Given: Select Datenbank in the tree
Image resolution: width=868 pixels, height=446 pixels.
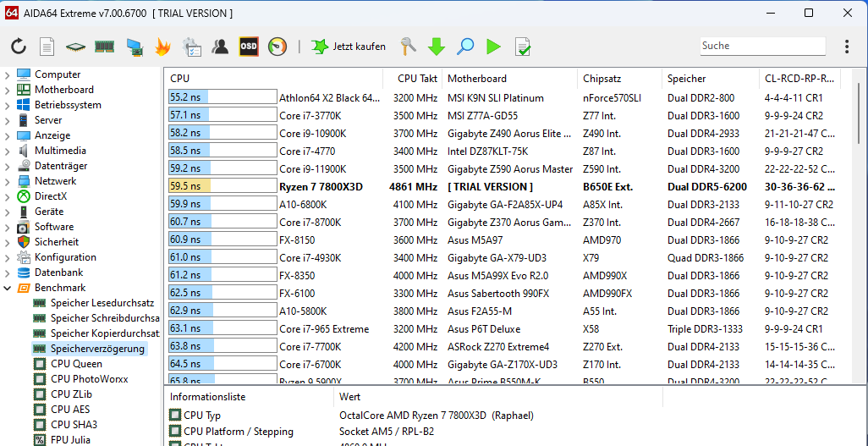Looking at the screenshot, I should [58, 273].
